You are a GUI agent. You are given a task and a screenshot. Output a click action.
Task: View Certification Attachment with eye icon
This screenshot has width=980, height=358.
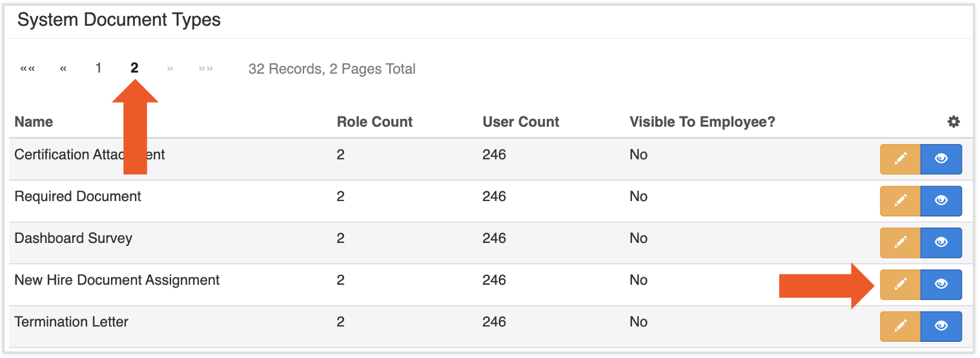(x=941, y=159)
